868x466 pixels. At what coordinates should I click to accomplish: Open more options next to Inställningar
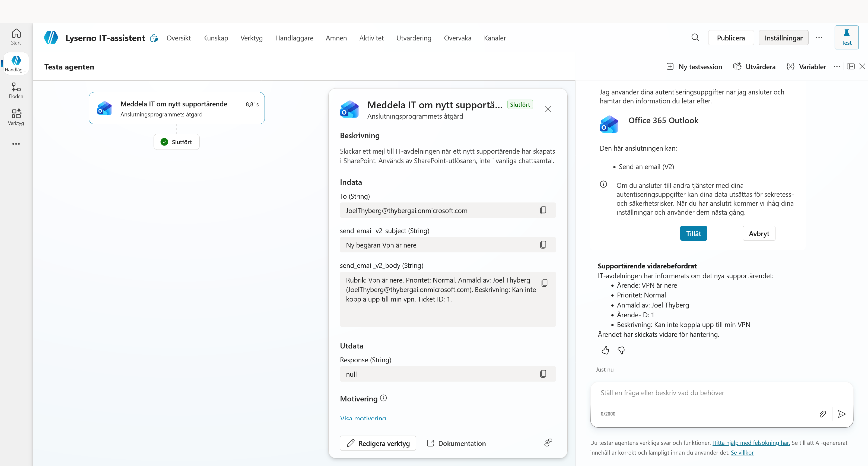pyautogui.click(x=819, y=38)
